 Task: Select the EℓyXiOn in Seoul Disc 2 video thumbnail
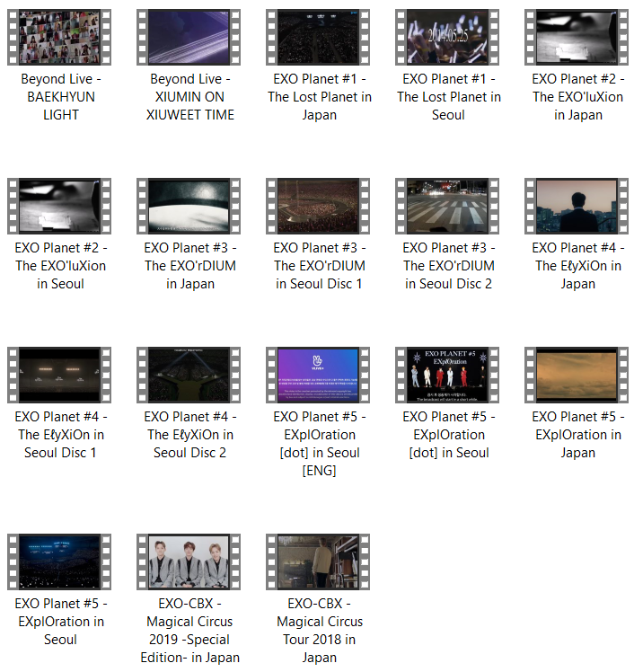click(x=189, y=375)
